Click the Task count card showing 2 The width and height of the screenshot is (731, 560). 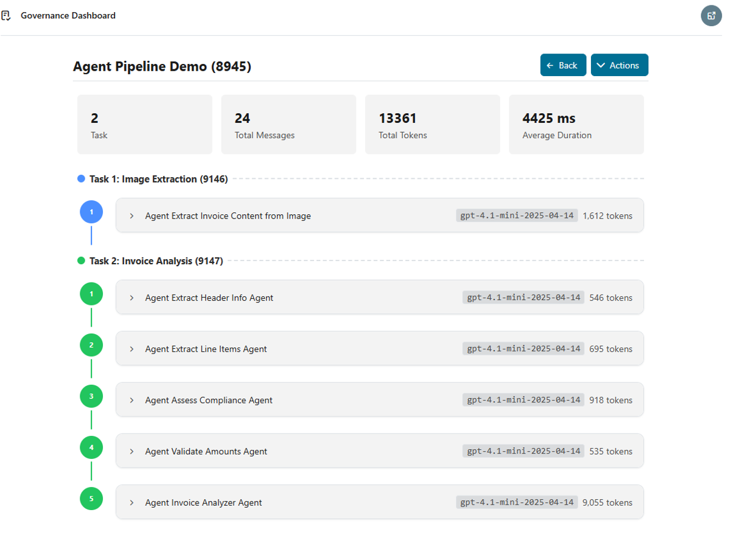point(145,124)
